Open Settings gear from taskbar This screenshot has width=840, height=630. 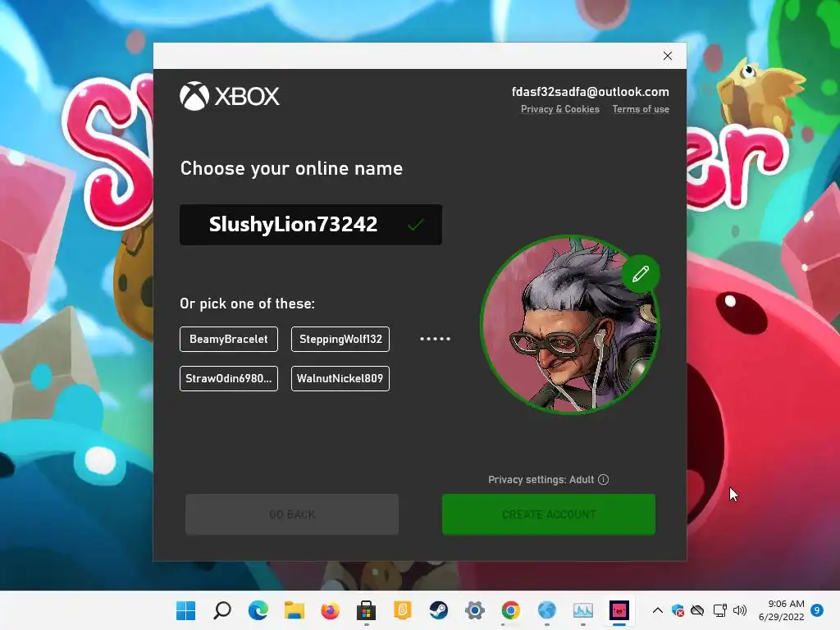[475, 610]
